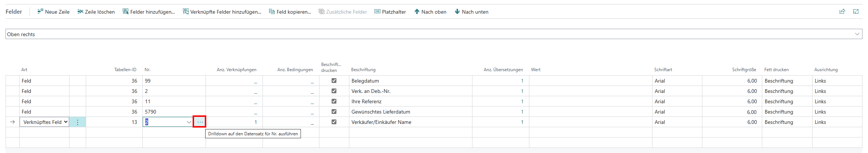Click the Platzhalter icon
This screenshot has height=153, width=868.
pos(377,11)
